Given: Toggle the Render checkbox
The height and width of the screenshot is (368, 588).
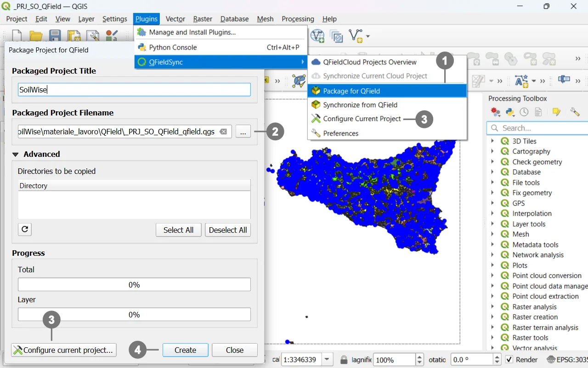Looking at the screenshot, I should (509, 359).
